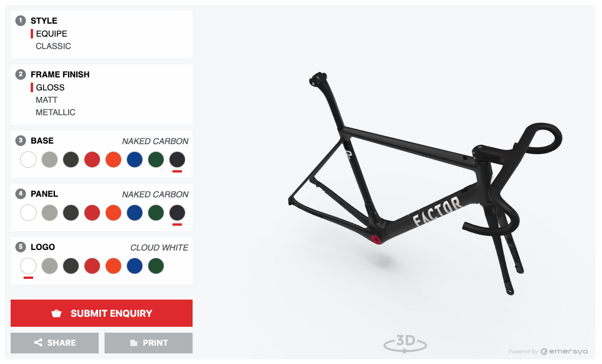
Task: Click the Print button
Action: point(149,343)
